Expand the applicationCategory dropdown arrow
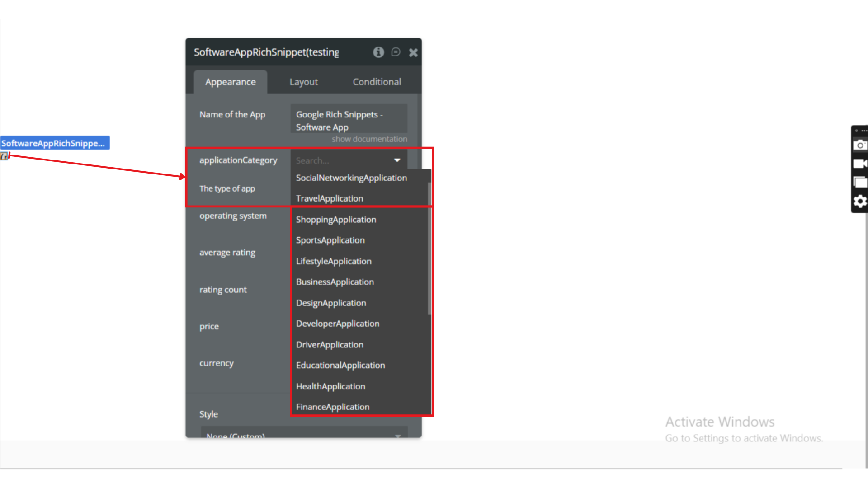This screenshot has width=868, height=488. 397,160
